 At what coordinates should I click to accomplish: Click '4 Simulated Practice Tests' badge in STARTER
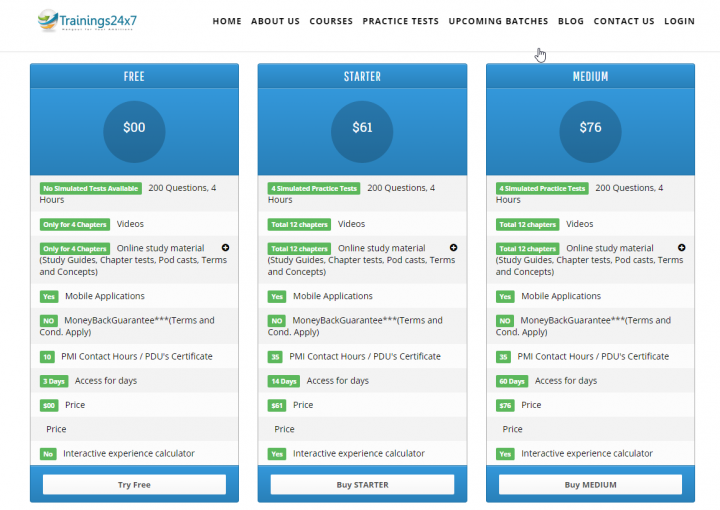coord(314,188)
